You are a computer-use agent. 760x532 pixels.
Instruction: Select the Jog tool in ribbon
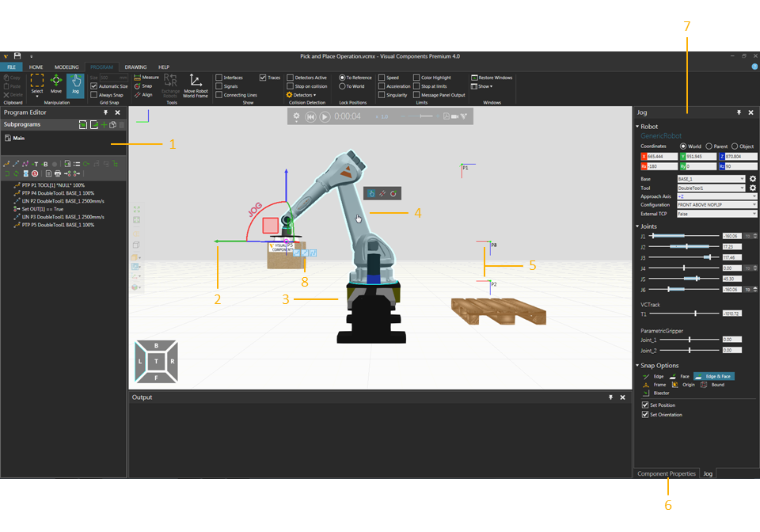coord(75,84)
